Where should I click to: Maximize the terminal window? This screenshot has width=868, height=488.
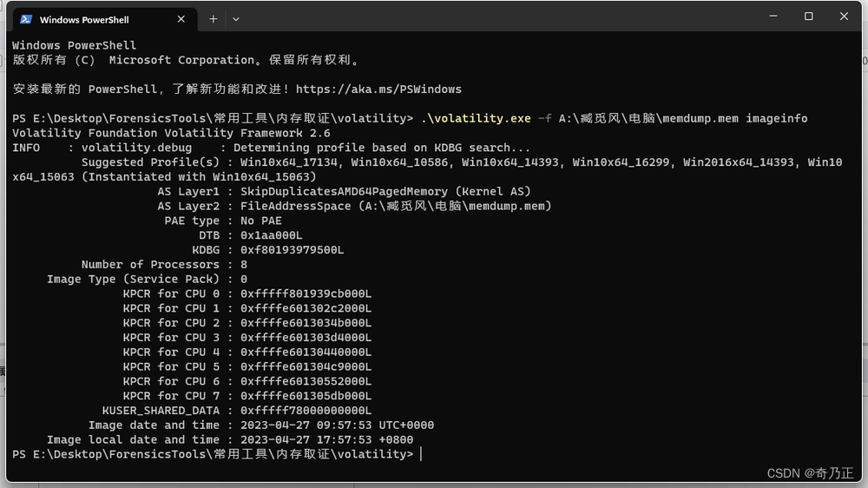pos(809,16)
